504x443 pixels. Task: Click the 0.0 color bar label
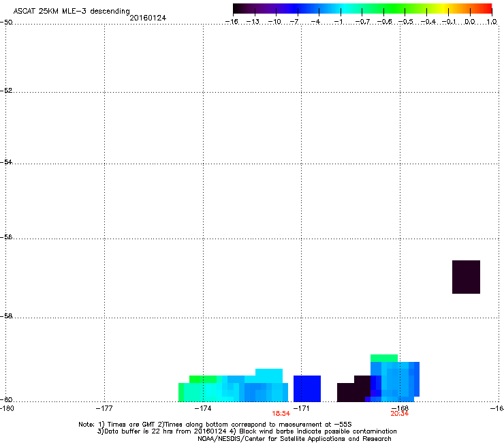pos(470,22)
